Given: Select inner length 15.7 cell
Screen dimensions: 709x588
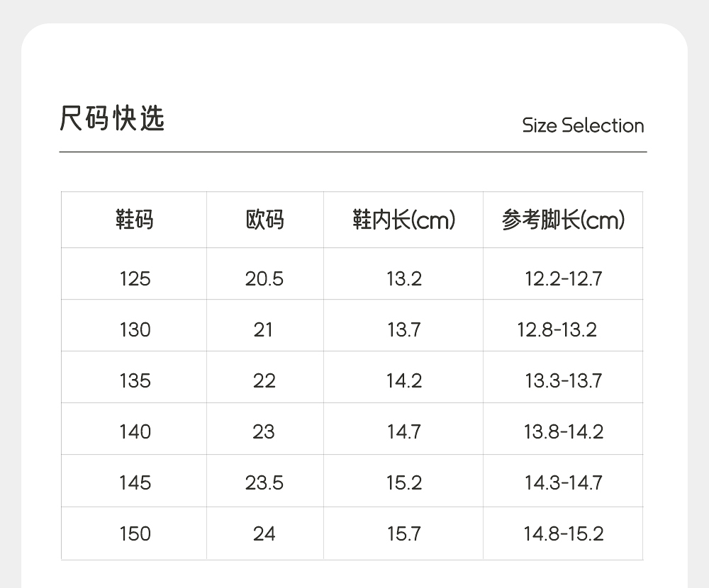Looking at the screenshot, I should [403, 533].
